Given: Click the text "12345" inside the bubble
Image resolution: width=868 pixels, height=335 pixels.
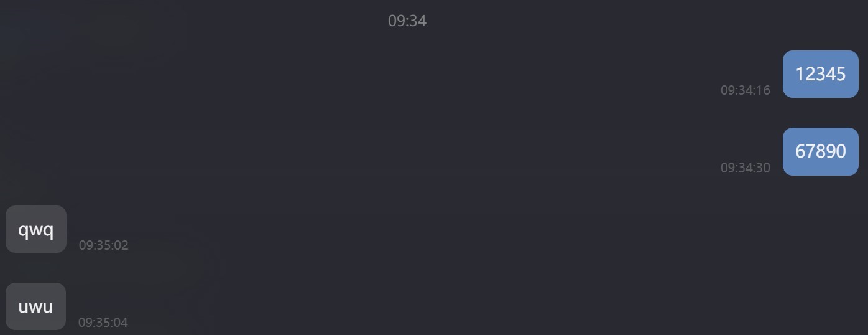Looking at the screenshot, I should click(x=821, y=74).
